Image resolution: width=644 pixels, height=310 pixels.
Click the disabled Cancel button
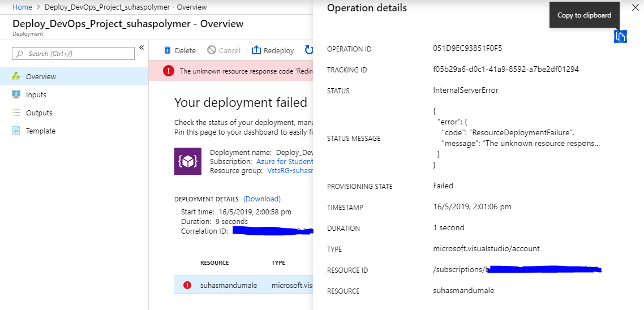(x=224, y=50)
